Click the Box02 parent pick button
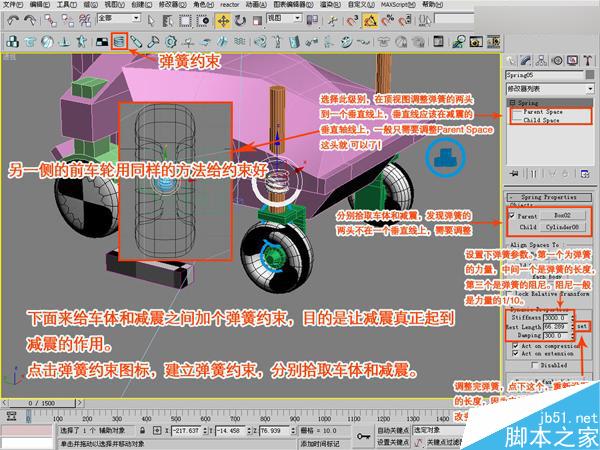Viewport: 600px width, 450px height. 562,215
